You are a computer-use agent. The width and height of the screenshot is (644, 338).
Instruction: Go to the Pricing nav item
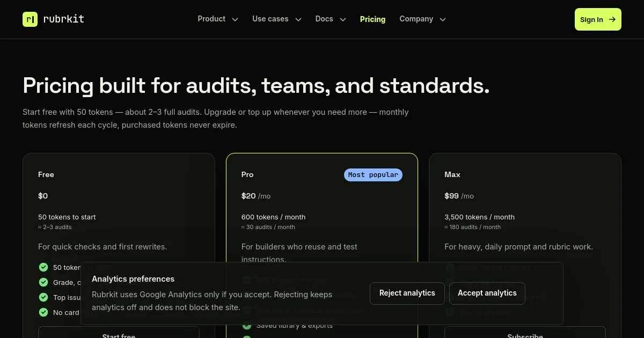[372, 19]
